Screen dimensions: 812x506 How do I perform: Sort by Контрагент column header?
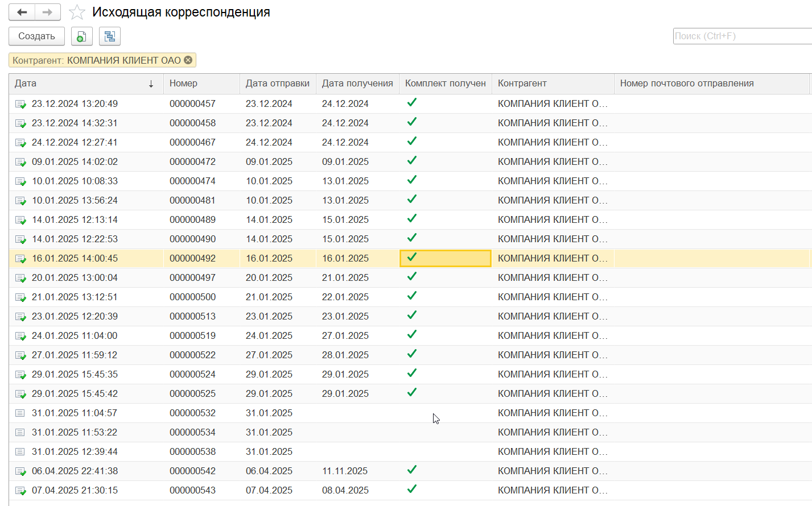coord(553,83)
